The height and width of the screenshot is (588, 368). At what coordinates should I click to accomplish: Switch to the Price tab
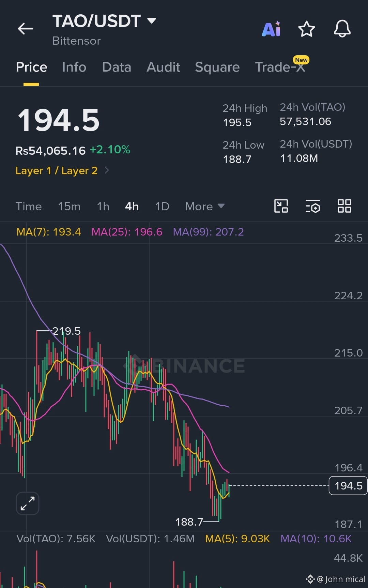pyautogui.click(x=31, y=67)
